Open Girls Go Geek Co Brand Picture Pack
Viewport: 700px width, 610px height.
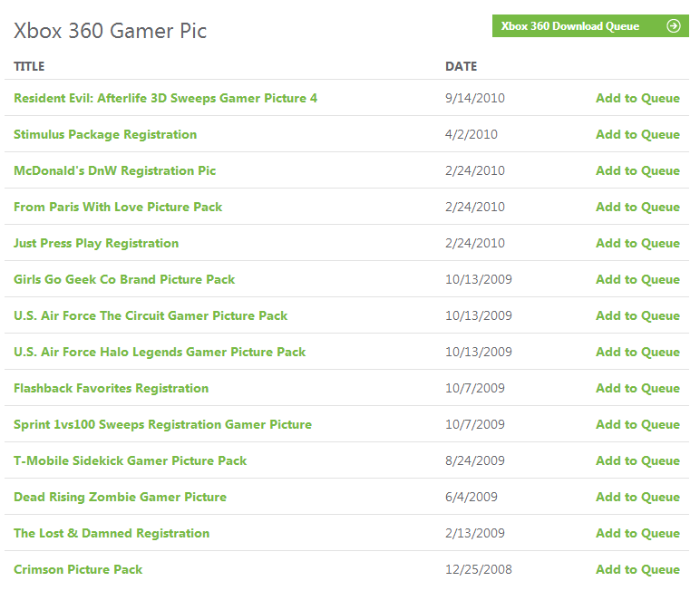(x=124, y=279)
